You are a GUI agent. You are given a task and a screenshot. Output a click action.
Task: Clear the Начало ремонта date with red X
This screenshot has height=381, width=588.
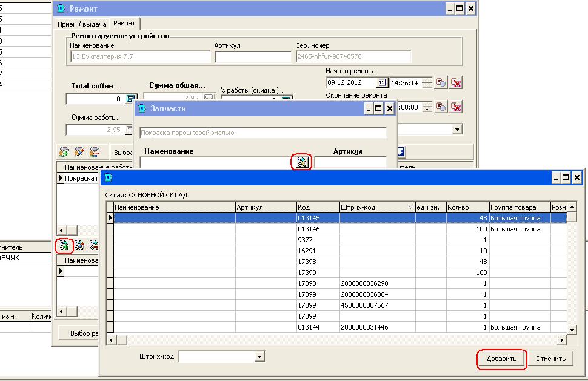click(x=456, y=83)
